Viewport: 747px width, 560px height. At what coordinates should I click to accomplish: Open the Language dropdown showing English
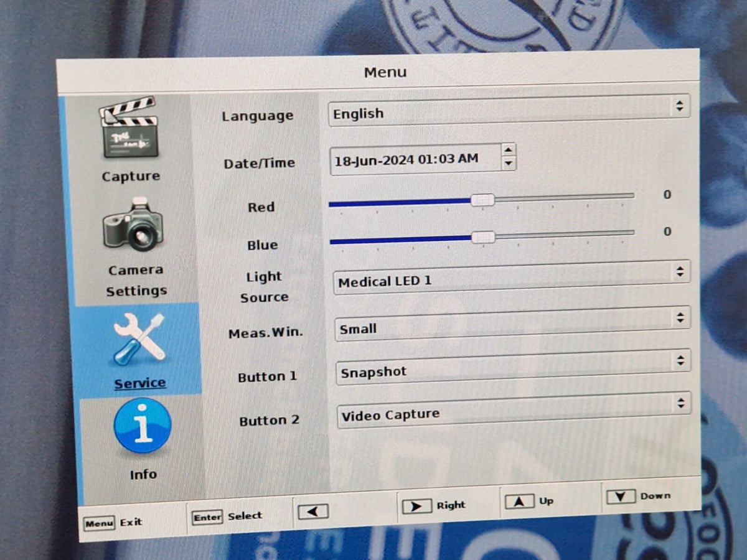tap(509, 110)
